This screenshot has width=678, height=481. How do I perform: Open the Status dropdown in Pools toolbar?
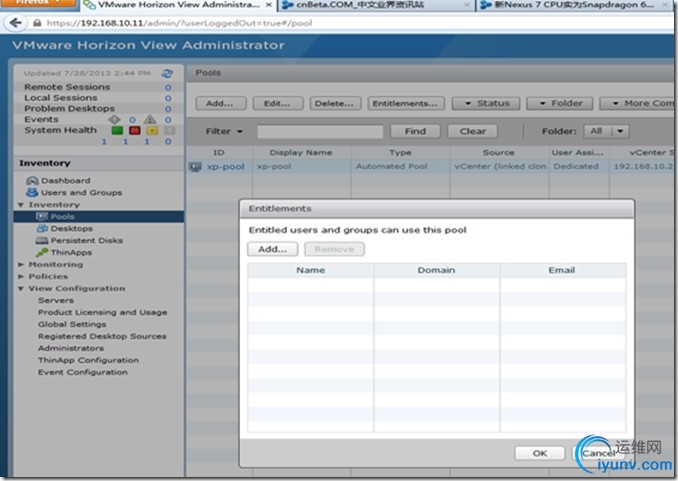click(x=486, y=103)
